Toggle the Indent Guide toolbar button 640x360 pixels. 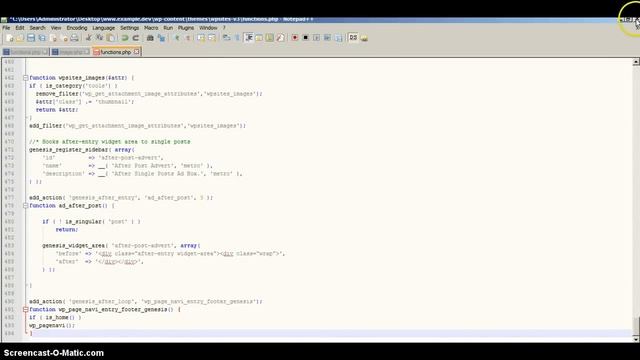coord(249,38)
